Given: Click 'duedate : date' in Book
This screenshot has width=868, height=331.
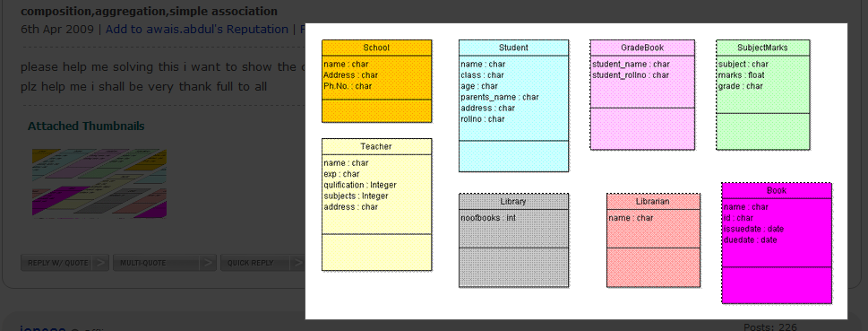Looking at the screenshot, I should [750, 240].
